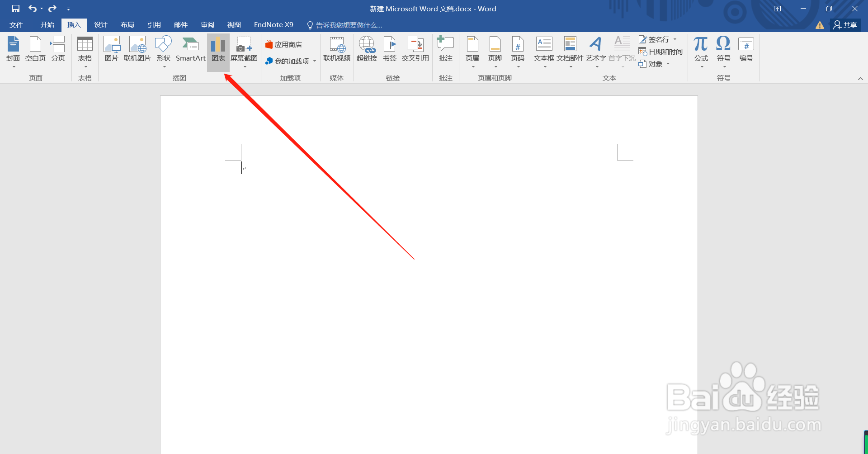Viewport: 868px width, 454px height.
Task: Click the 共享 share button
Action: (x=845, y=25)
